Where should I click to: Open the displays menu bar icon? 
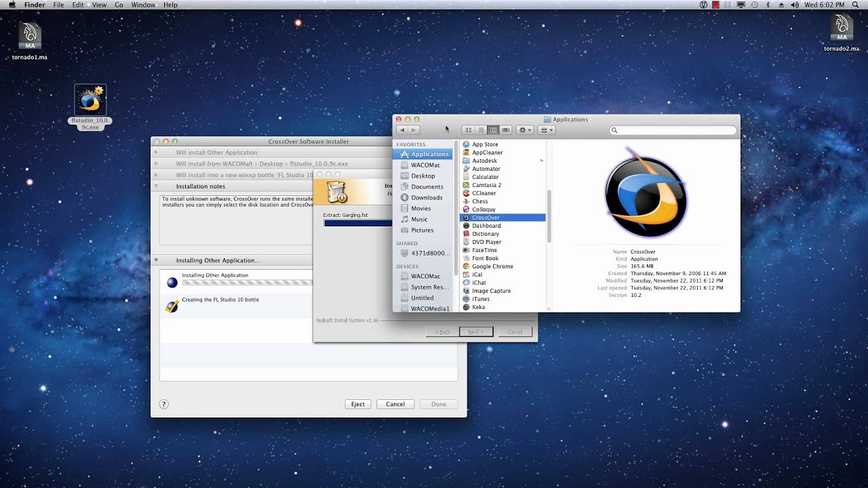tap(741, 5)
